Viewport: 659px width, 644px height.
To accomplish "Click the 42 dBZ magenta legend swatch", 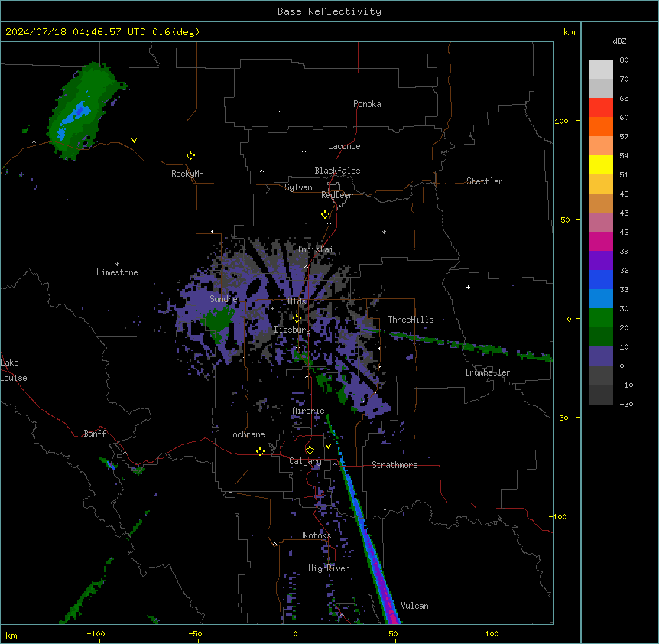I will coord(601,241).
